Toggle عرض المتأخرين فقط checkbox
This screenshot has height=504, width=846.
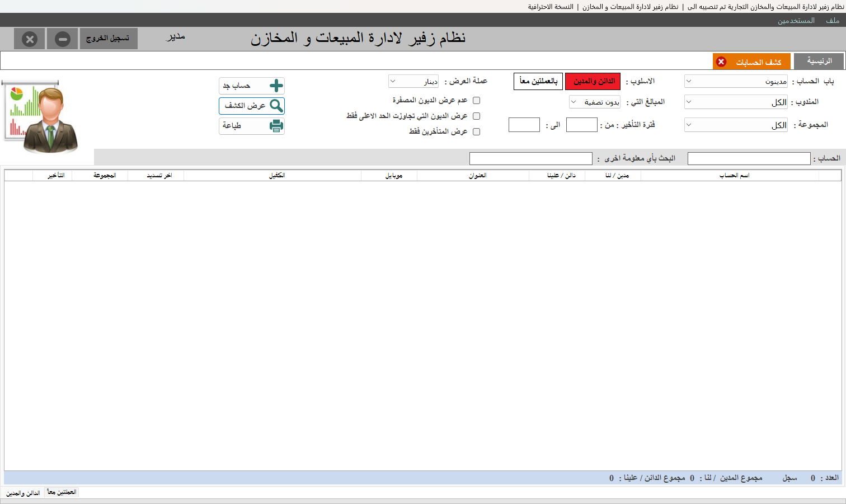[x=477, y=132]
